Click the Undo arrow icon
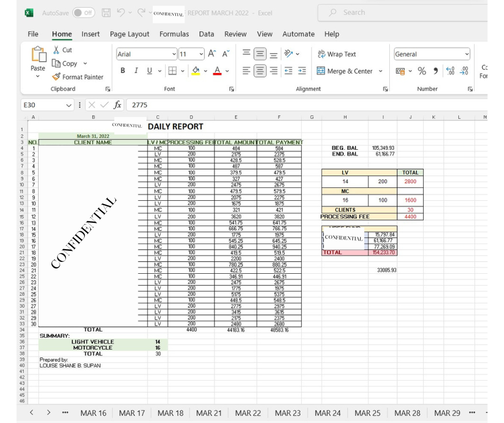 coord(121,12)
